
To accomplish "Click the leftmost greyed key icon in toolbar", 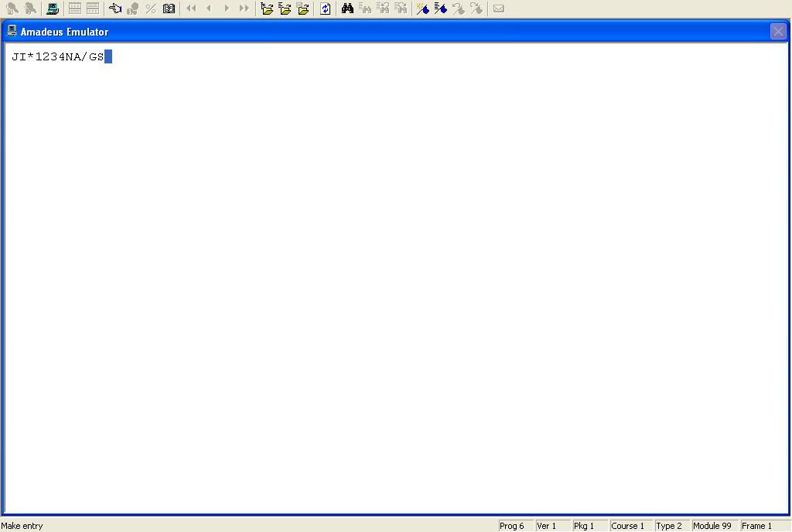I will (x=12, y=9).
